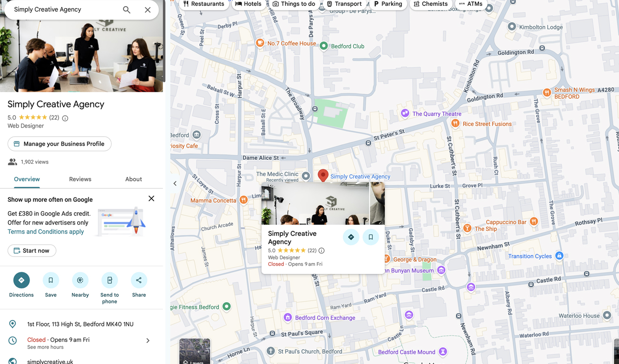Click the (22) review count in panel

pos(54,118)
